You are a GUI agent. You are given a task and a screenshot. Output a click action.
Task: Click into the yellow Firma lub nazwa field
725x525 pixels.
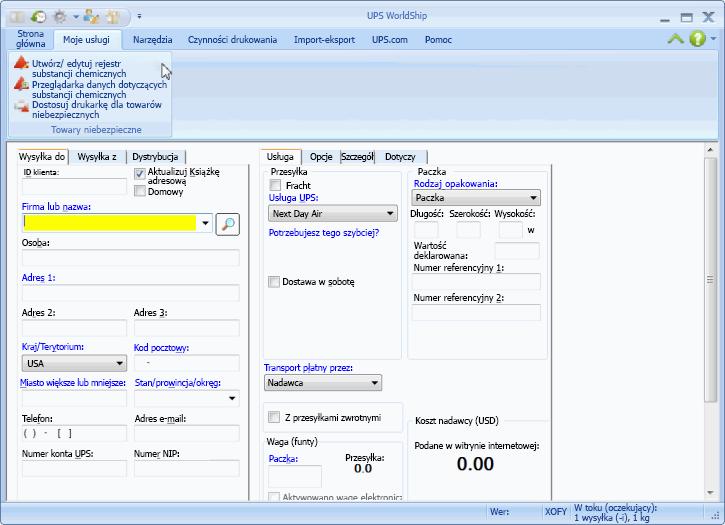click(110, 223)
